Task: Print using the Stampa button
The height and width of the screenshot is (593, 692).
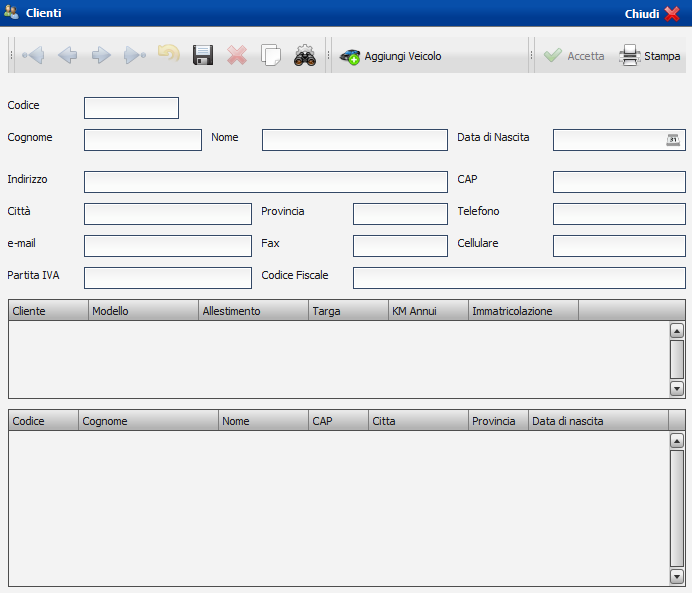Action: point(650,56)
